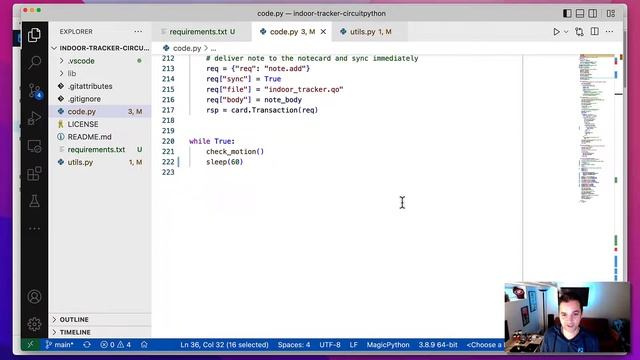Screen dimensions: 640x360
Task: Show additional views ellipsis in activity bar
Action: coord(34,229)
